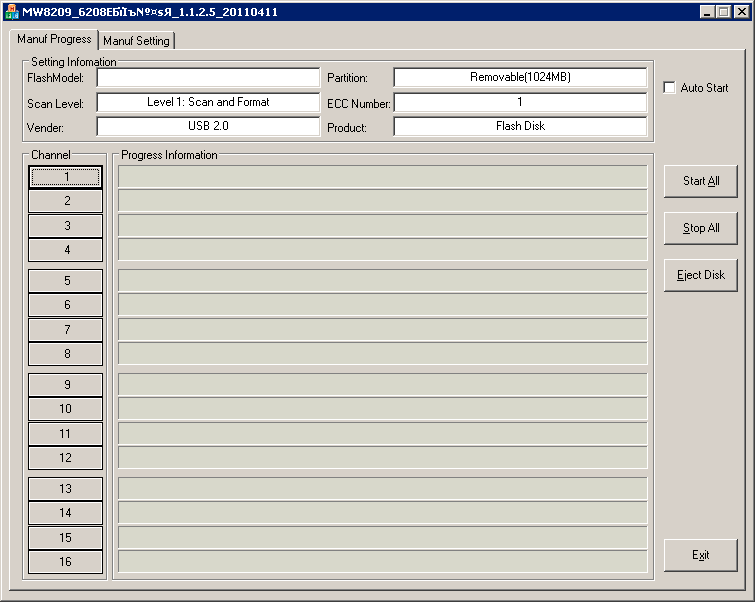Select channel 12 button
755x602 pixels.
tap(65, 458)
